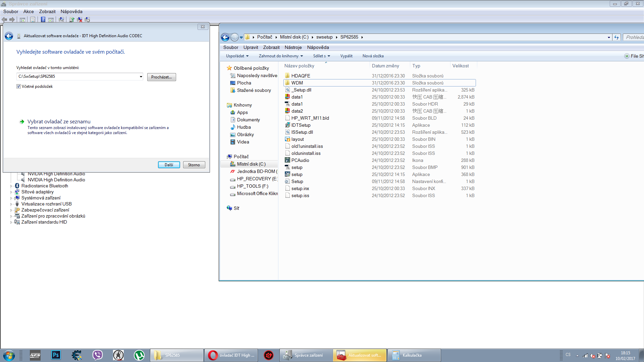Open uTorrent icon in the taskbar
The height and width of the screenshot is (362, 644).
pos(139,355)
